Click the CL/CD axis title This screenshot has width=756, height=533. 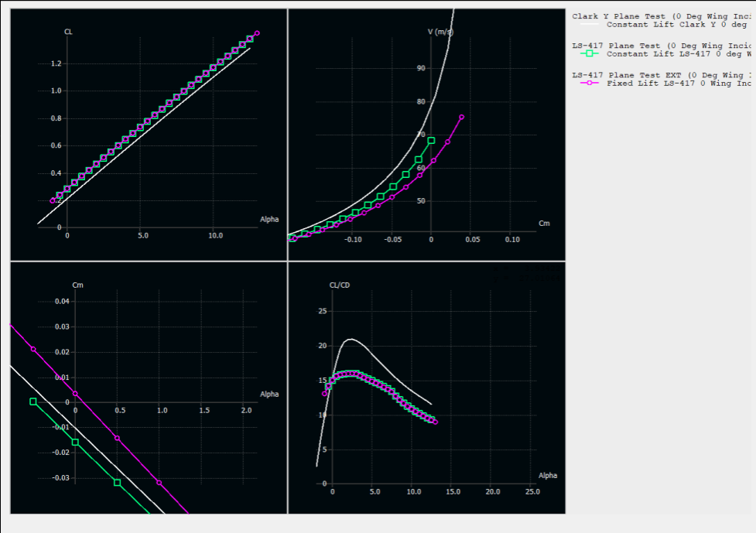click(x=340, y=285)
